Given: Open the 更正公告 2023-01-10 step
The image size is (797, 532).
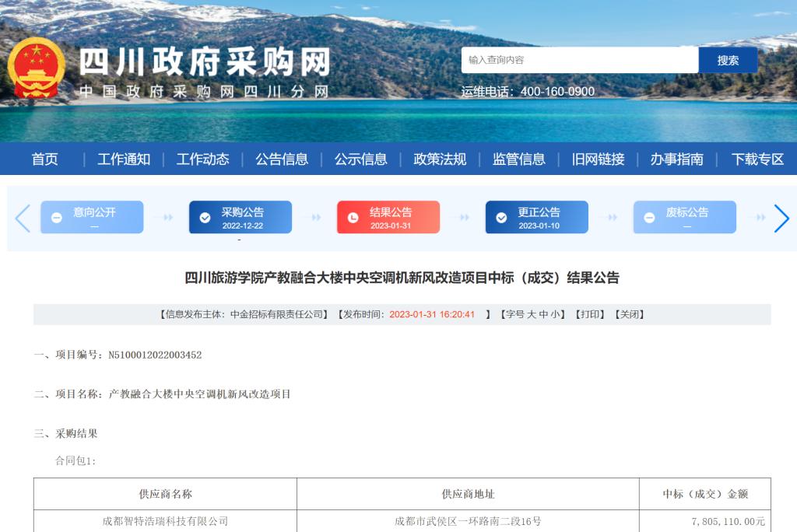Looking at the screenshot, I should [x=537, y=217].
